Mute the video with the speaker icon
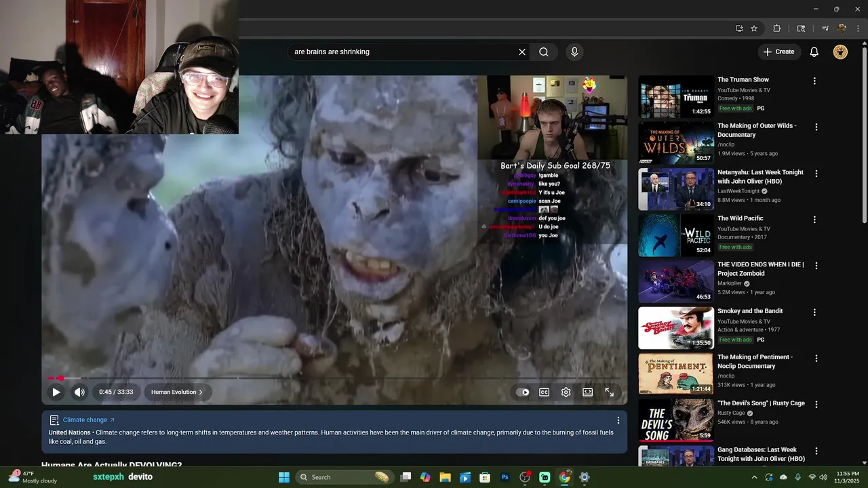Screen dimensions: 868x488 coord(79,392)
